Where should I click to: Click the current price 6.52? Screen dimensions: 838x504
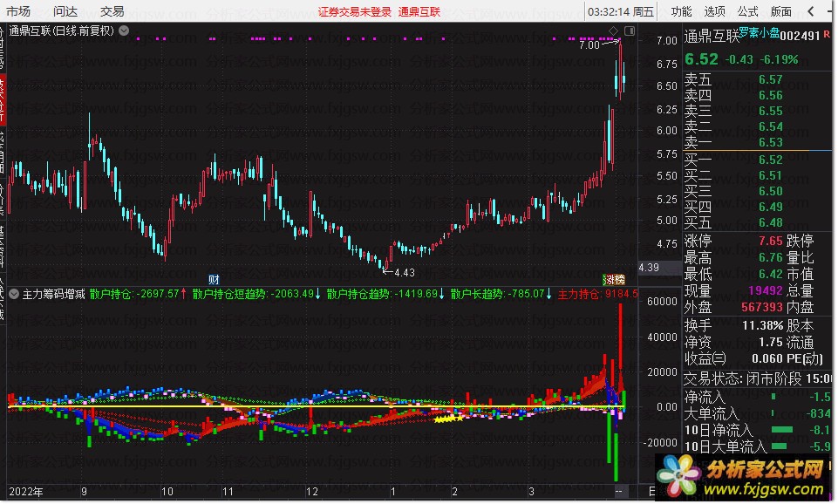click(702, 59)
